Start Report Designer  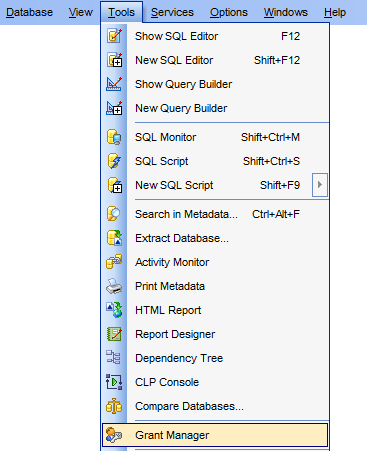point(215,334)
